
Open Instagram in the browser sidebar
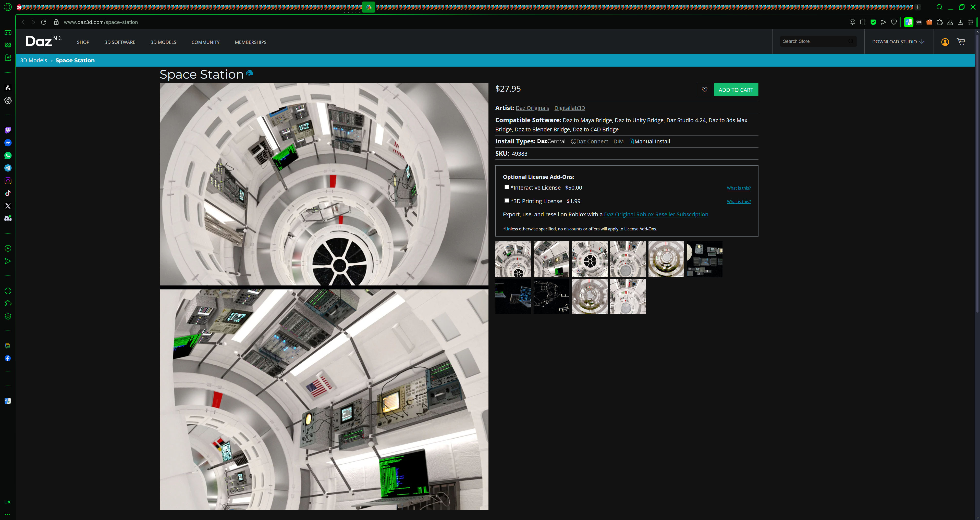8,181
